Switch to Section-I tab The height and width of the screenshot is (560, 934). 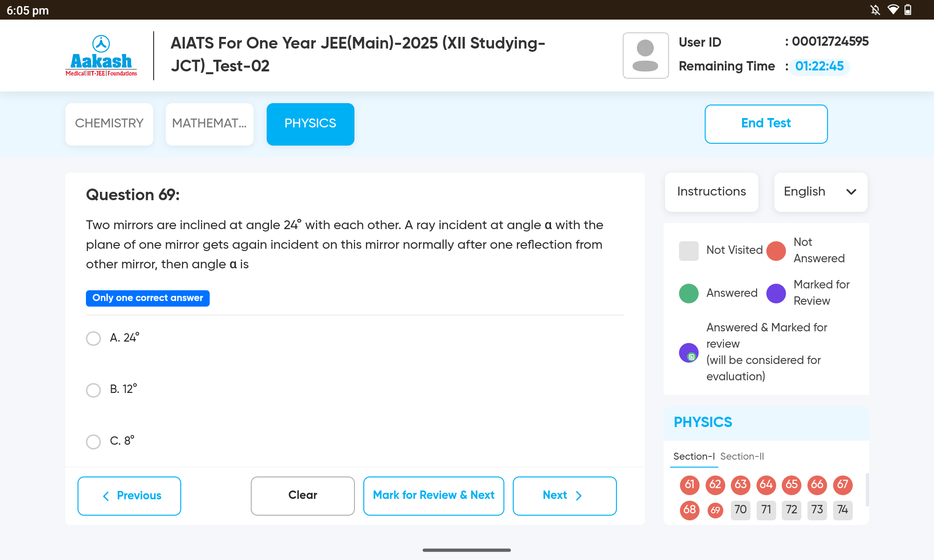pos(694,456)
